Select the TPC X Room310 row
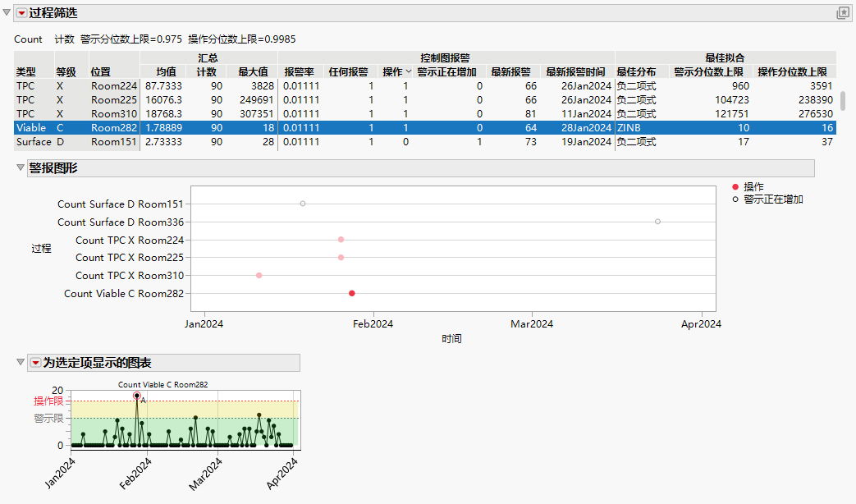Image resolution: width=856 pixels, height=504 pixels. pos(425,114)
